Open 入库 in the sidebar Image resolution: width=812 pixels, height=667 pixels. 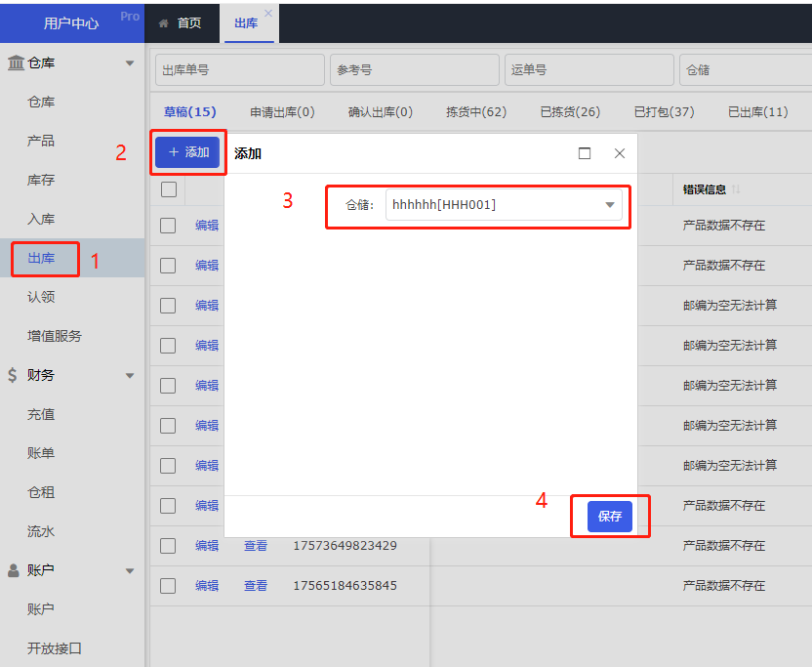[x=41, y=219]
